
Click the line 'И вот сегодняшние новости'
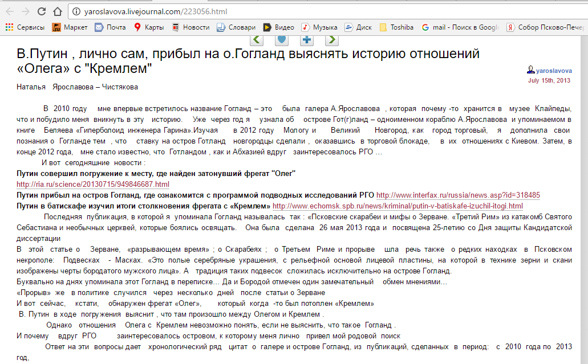94,162
